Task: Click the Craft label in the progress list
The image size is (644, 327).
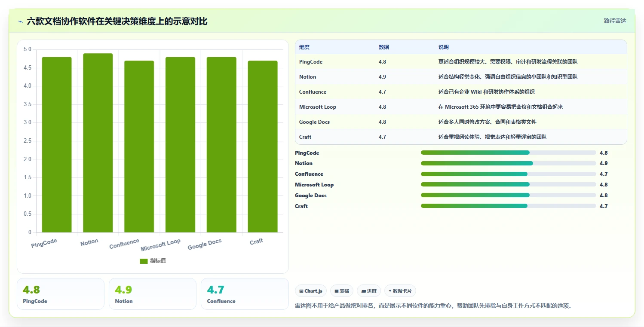Action: point(301,206)
